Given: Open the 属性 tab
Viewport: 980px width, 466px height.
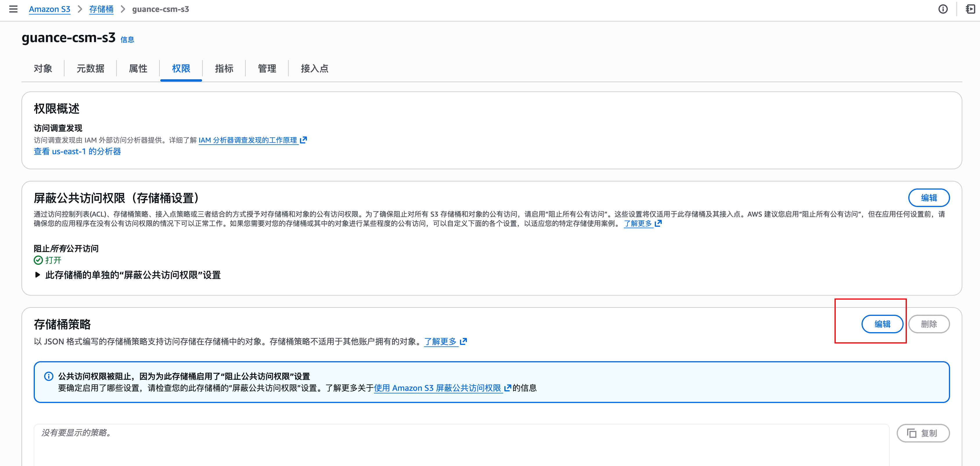Looking at the screenshot, I should (138, 69).
